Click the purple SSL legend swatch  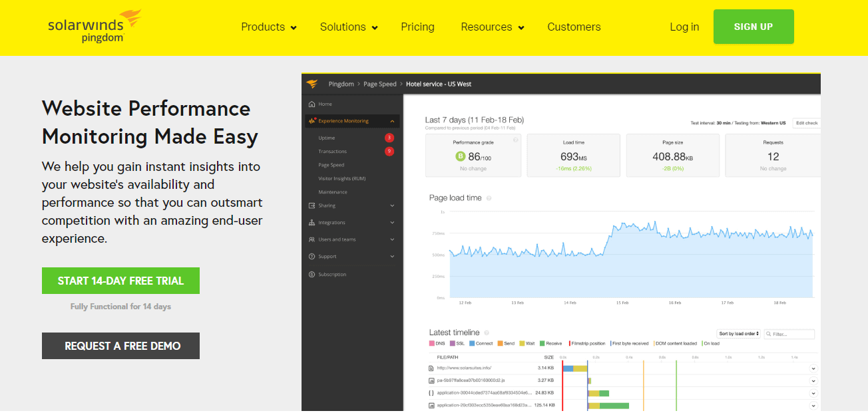coord(453,344)
